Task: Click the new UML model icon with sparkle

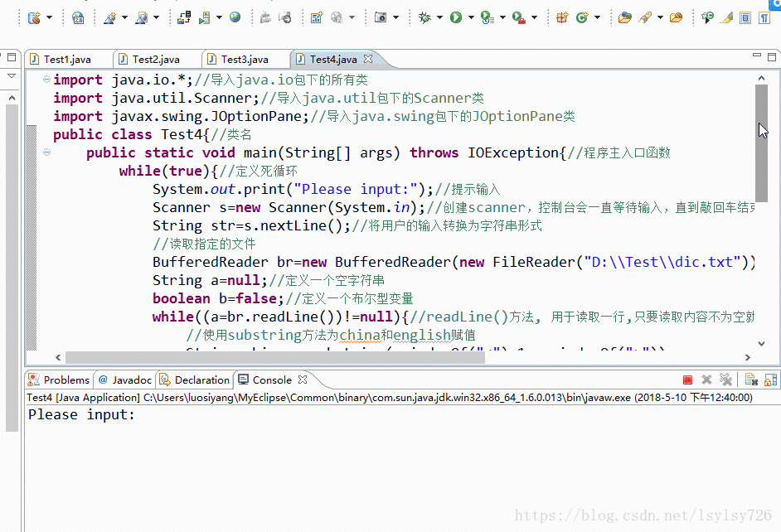Action: (109, 18)
